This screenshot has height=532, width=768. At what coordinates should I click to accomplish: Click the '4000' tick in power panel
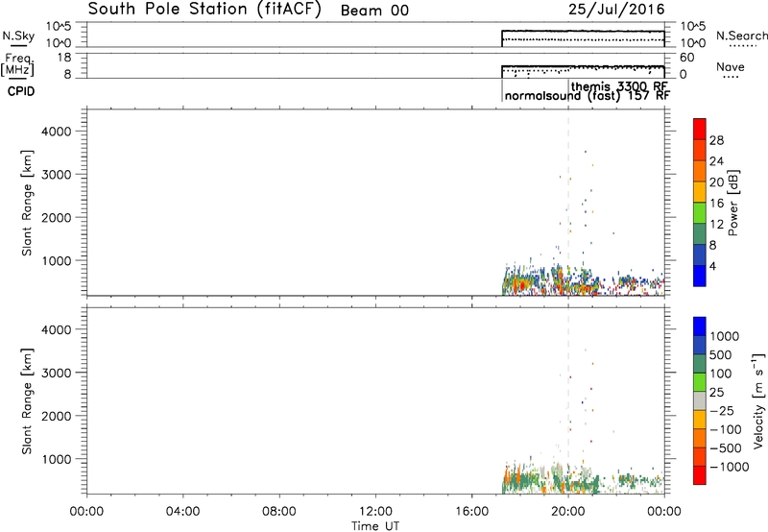coord(56,132)
